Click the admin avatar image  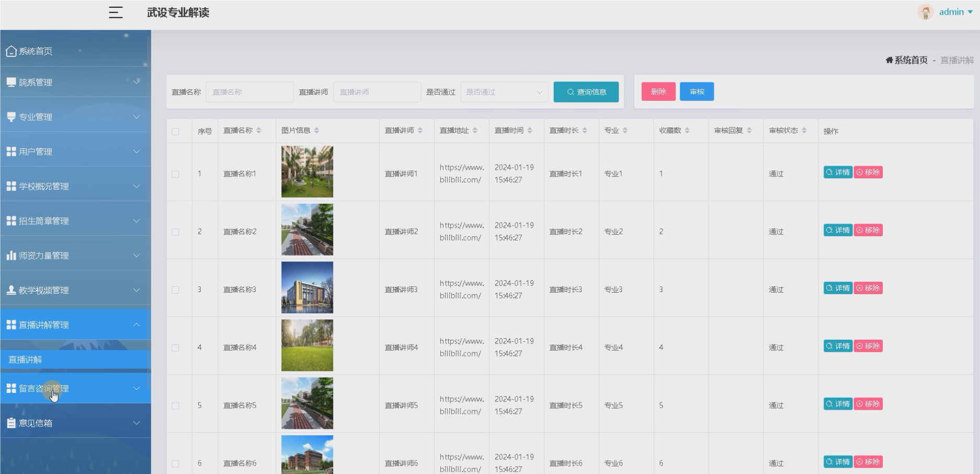(926, 12)
